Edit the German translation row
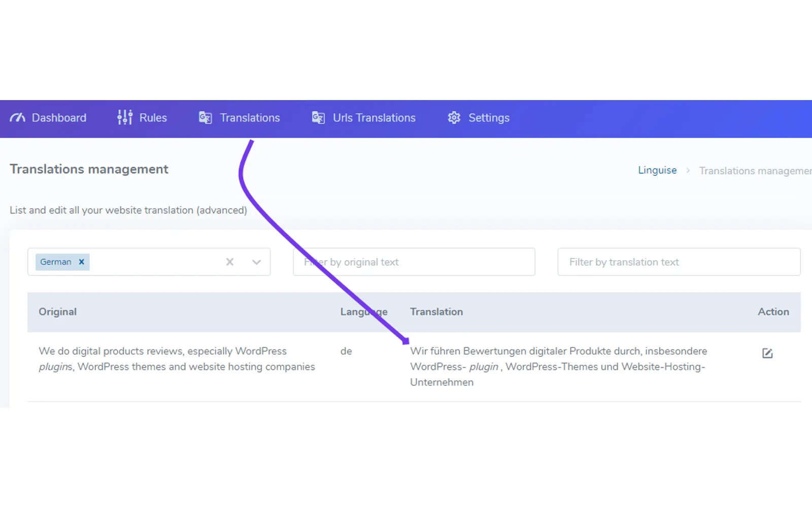The width and height of the screenshot is (812, 508). click(x=767, y=353)
